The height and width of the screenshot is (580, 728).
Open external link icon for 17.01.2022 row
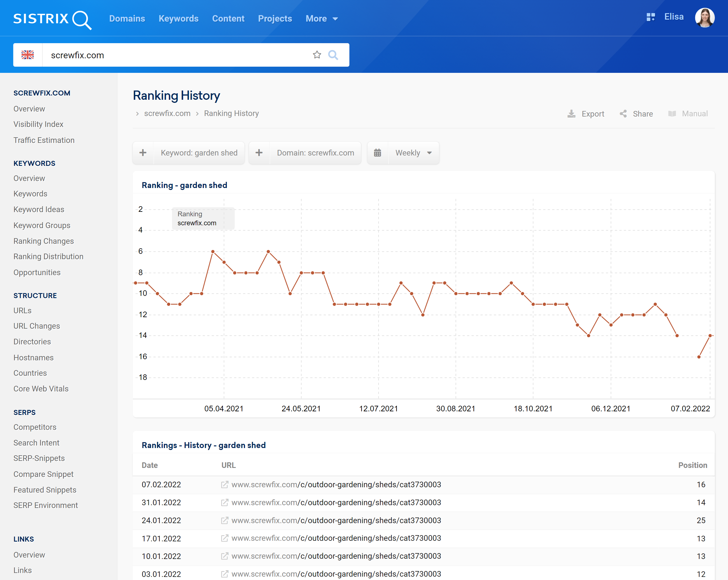(225, 538)
